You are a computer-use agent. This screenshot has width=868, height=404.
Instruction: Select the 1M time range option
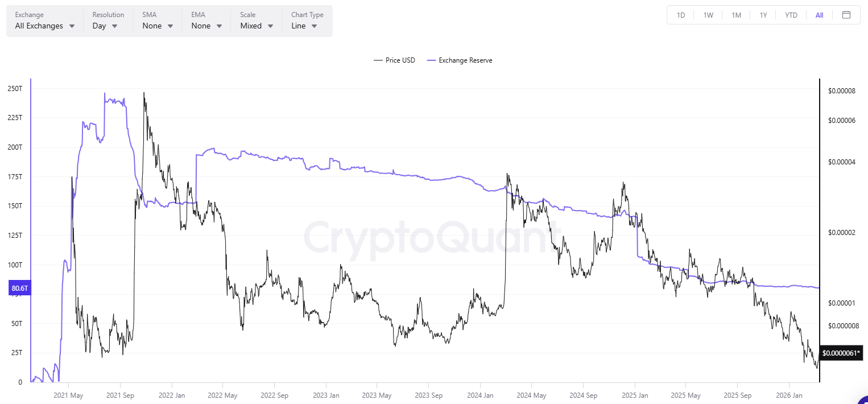[x=736, y=15]
